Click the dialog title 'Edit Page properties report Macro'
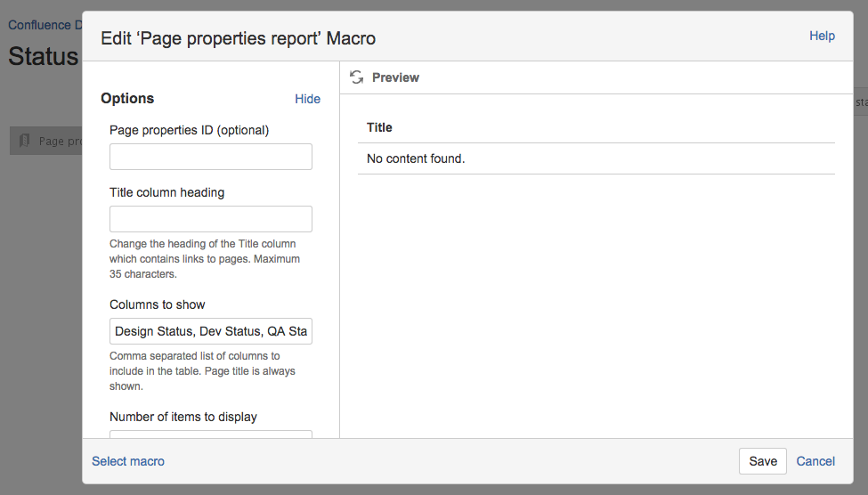868x495 pixels. (x=238, y=38)
